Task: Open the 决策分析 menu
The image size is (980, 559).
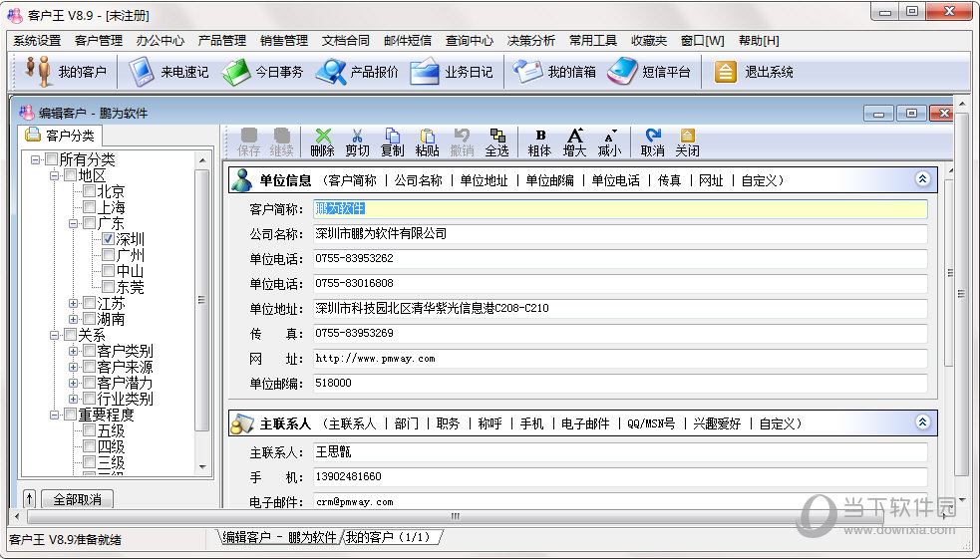Action: click(x=531, y=41)
